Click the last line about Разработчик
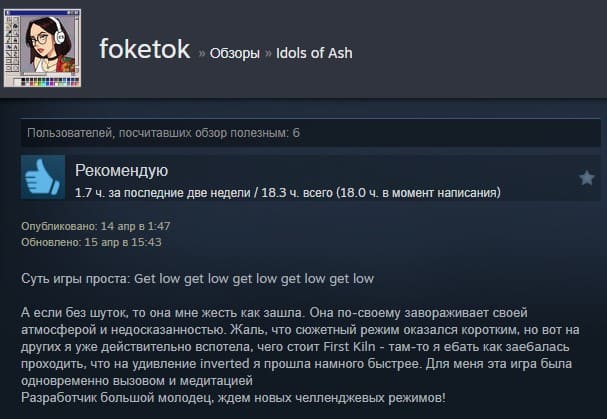607x419 pixels. coord(233,397)
